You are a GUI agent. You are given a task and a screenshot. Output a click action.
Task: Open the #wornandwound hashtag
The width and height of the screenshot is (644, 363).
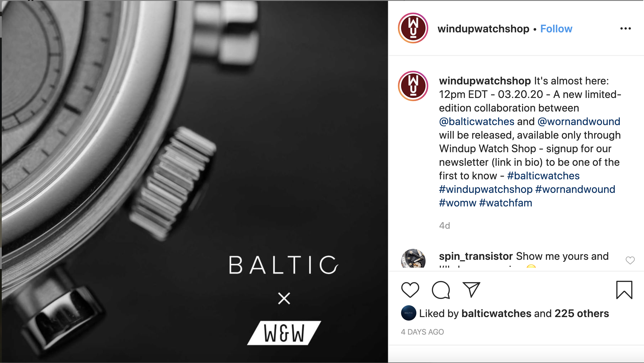point(575,189)
